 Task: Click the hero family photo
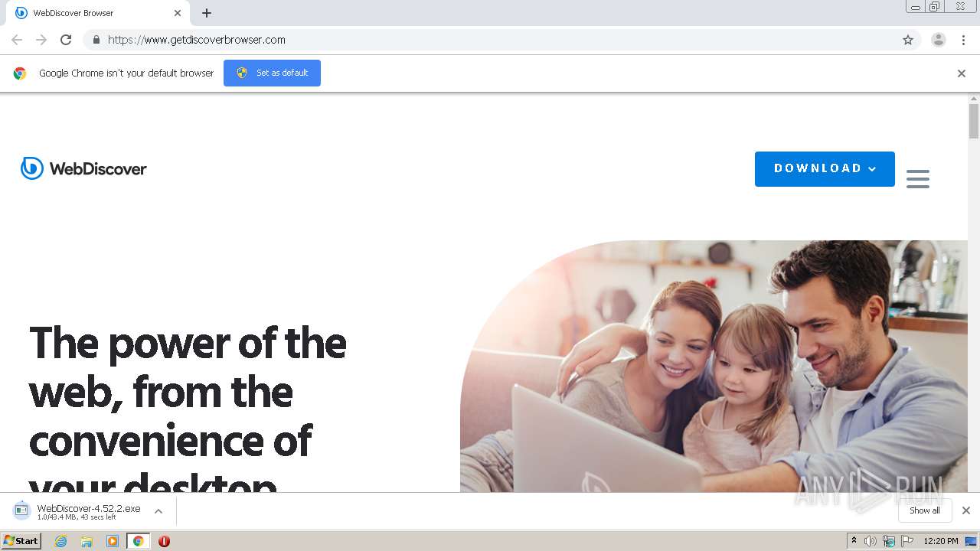click(x=714, y=367)
